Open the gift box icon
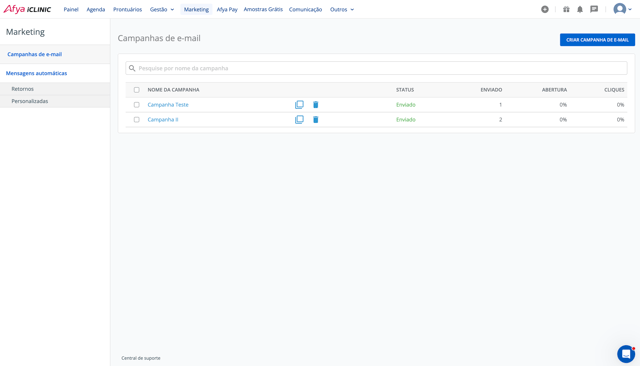The width and height of the screenshot is (640, 366). [x=566, y=9]
